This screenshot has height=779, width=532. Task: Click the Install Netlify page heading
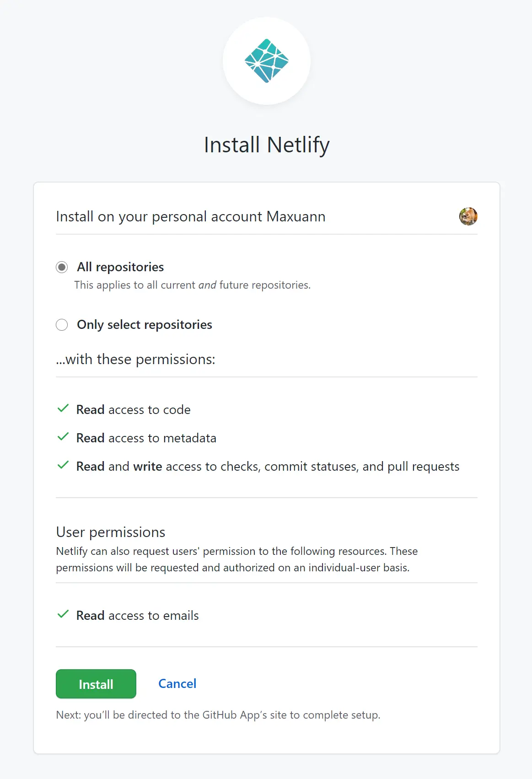pyautogui.click(x=266, y=145)
